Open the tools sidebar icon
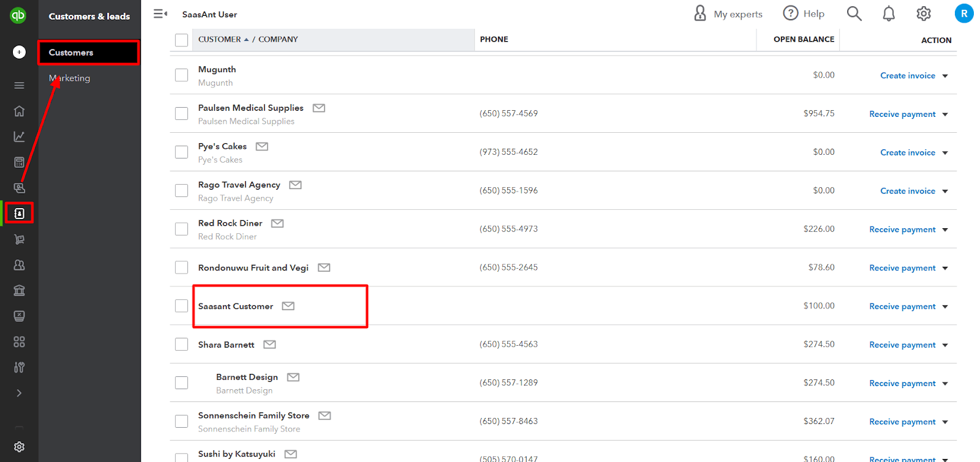 [19, 367]
